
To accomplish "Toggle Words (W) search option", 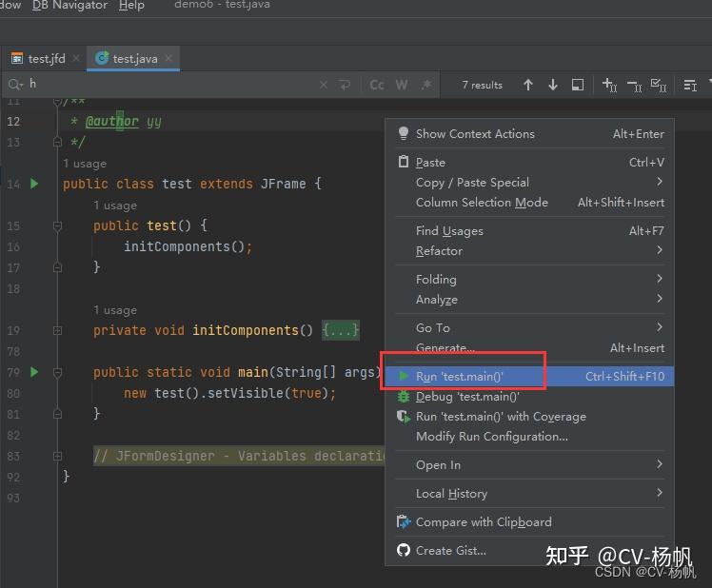I will [402, 85].
